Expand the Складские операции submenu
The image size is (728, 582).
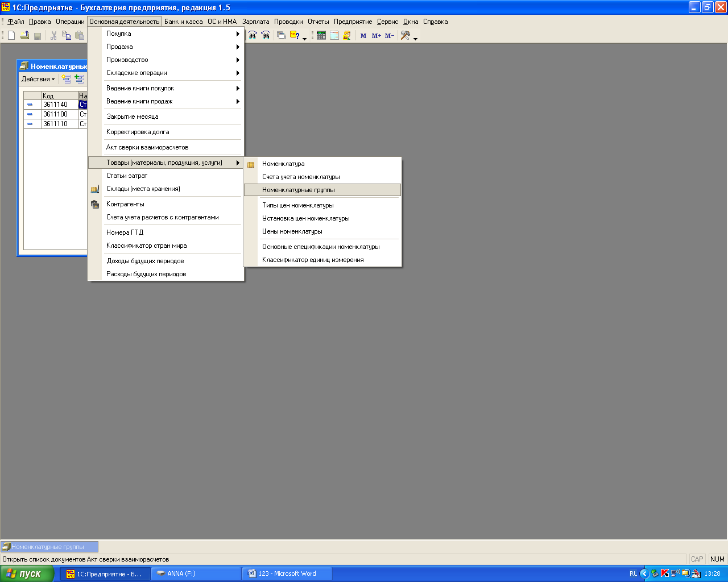tap(166, 73)
